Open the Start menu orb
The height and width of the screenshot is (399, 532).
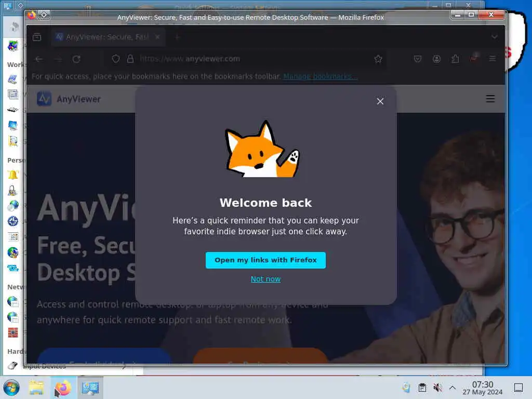pos(11,388)
